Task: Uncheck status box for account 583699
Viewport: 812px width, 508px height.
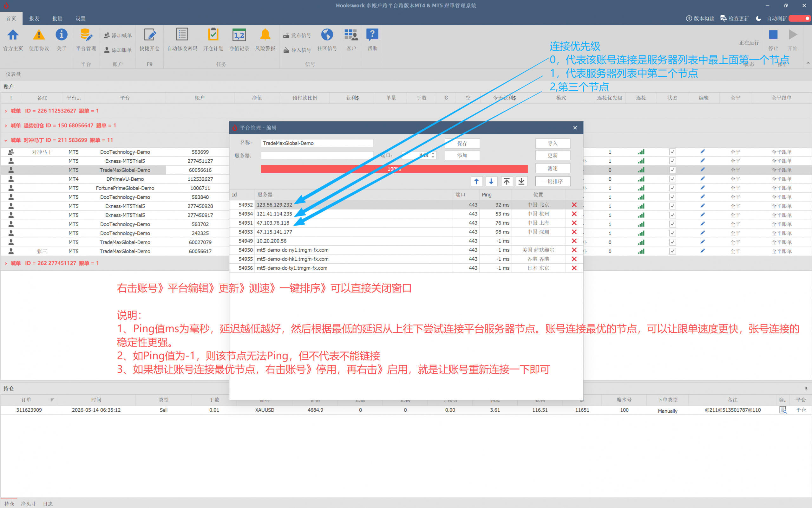Action: point(672,152)
